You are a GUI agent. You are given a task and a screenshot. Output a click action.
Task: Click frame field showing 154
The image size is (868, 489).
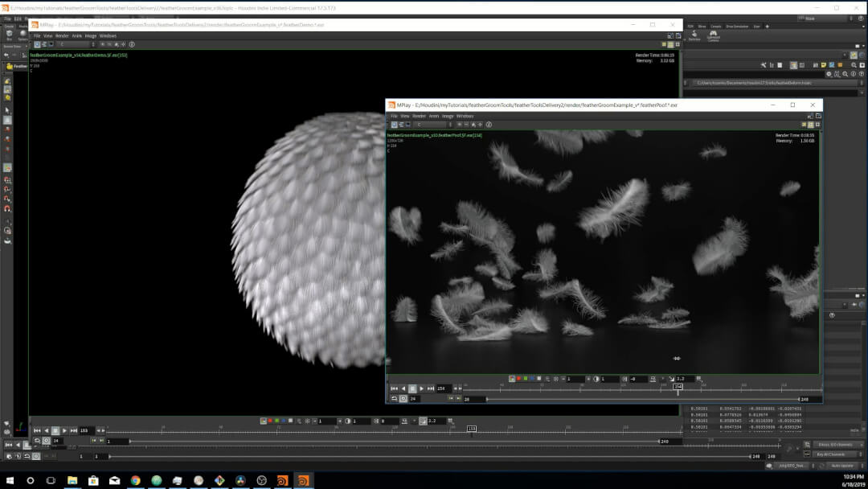pyautogui.click(x=444, y=388)
